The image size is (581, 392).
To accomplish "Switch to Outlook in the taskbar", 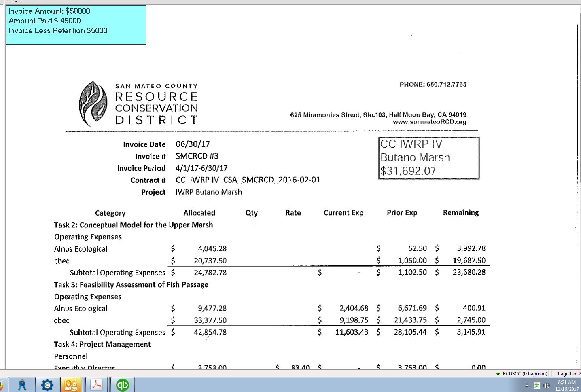I will (x=71, y=385).
